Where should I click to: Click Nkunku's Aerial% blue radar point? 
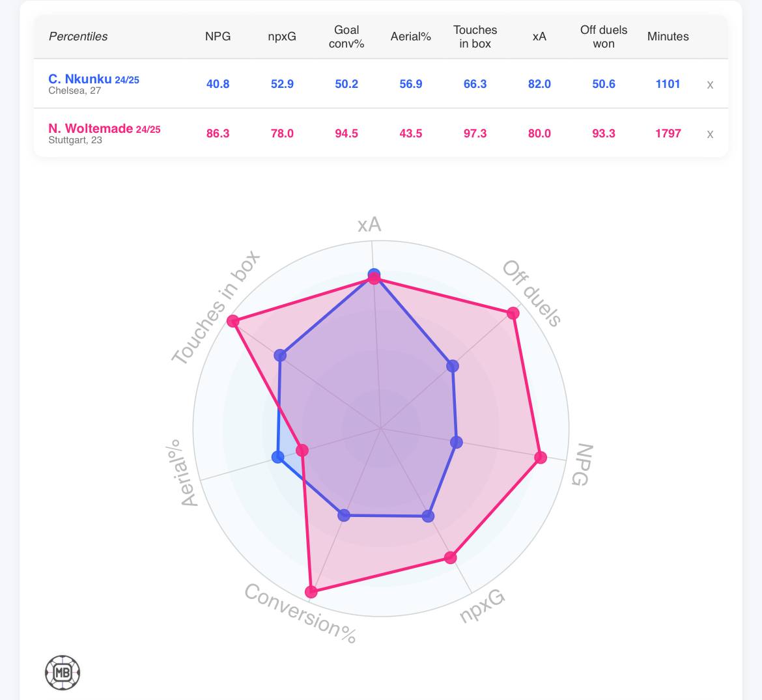pos(278,457)
